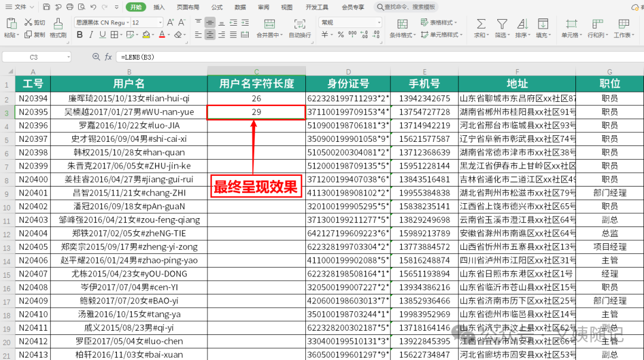
Task: Apply percent style with the % icon
Action: point(340,35)
